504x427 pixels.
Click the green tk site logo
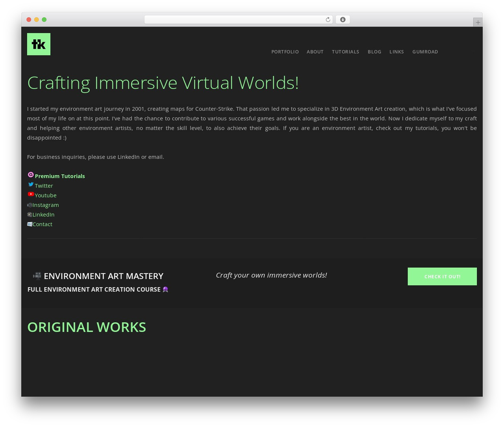point(39,44)
